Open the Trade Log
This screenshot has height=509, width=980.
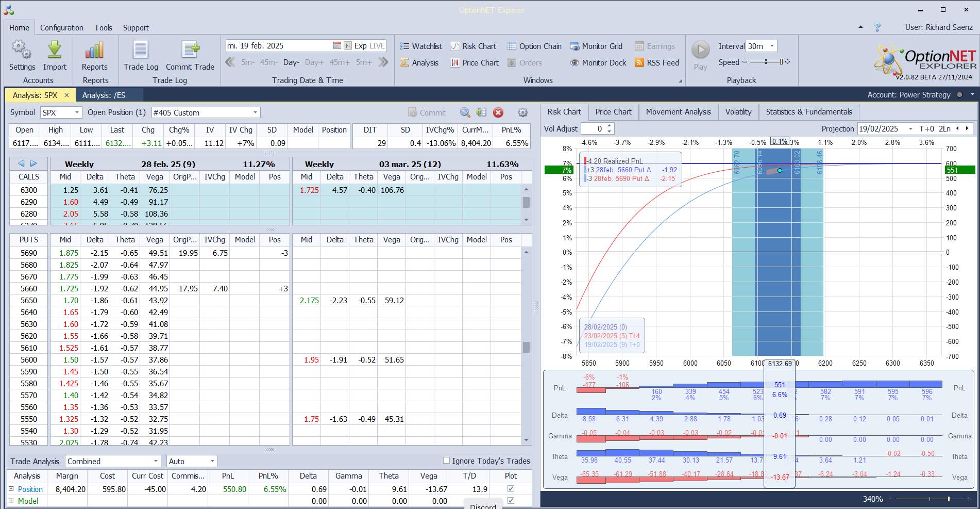coord(141,56)
